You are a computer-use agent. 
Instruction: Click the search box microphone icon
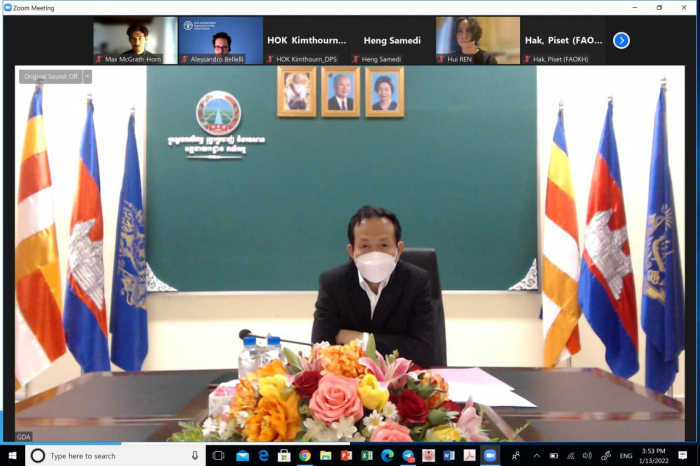(x=195, y=456)
